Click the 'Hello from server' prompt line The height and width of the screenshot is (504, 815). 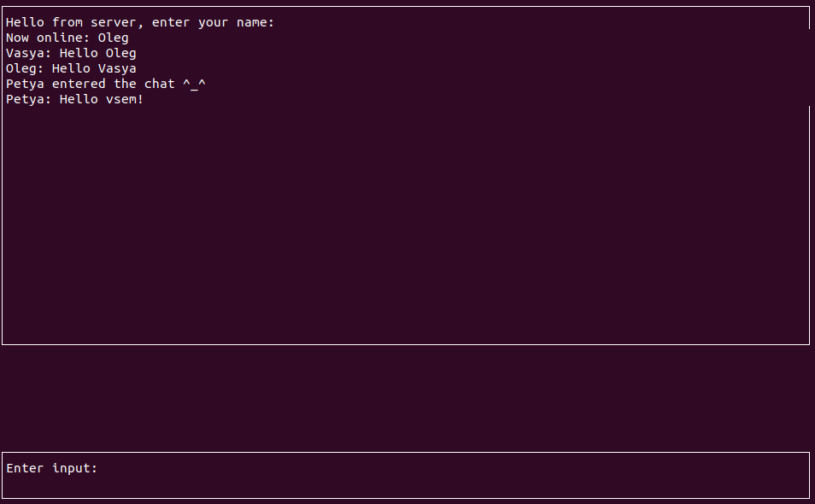[x=139, y=21]
